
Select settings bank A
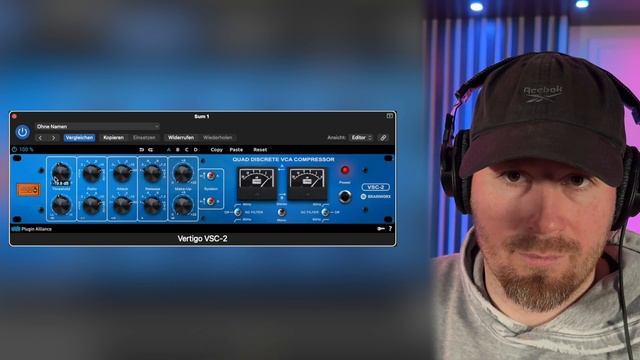point(169,150)
